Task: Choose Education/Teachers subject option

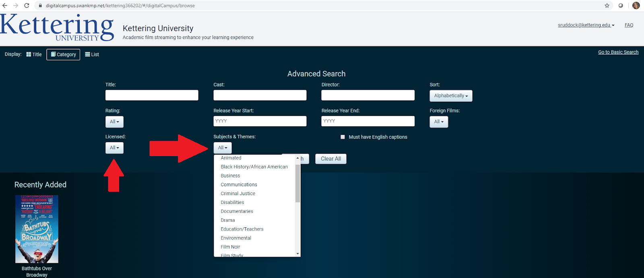Action: point(242,229)
